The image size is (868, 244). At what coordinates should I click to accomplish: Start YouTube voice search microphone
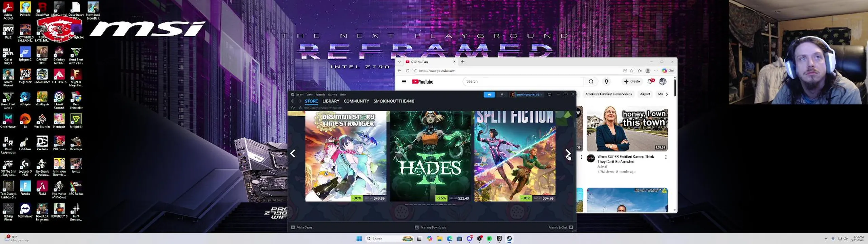[607, 82]
